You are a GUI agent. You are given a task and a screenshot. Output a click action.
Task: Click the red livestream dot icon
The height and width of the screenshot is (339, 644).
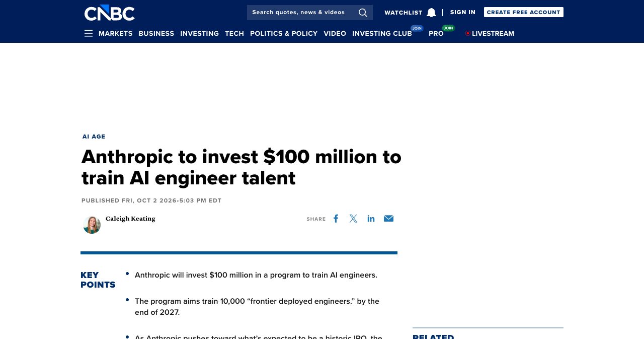pos(468,33)
